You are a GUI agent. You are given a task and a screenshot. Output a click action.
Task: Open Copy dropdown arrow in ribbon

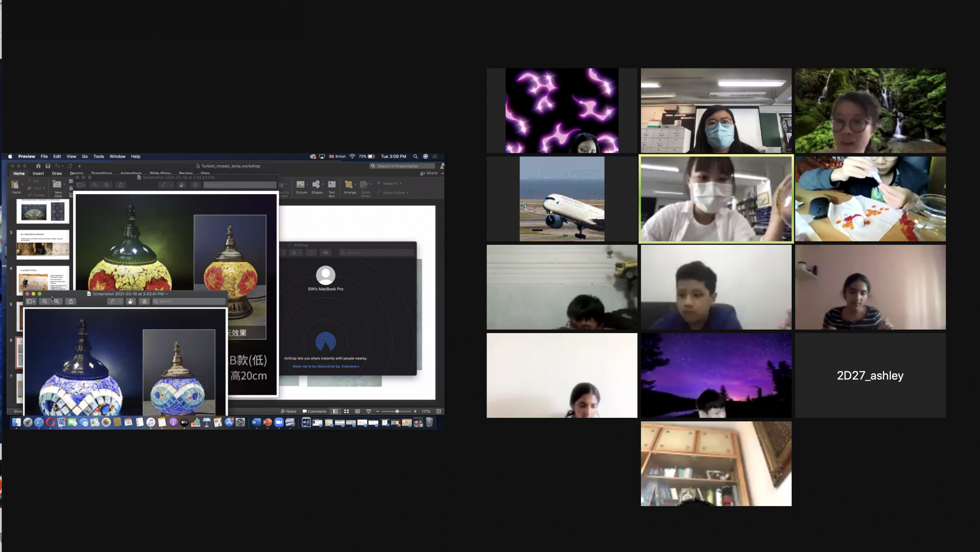[x=44, y=188]
